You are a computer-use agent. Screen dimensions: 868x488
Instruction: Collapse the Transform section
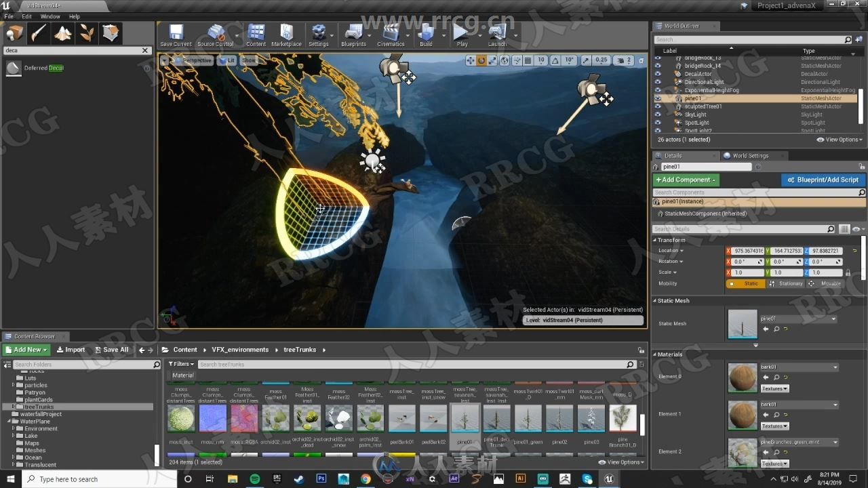click(656, 240)
